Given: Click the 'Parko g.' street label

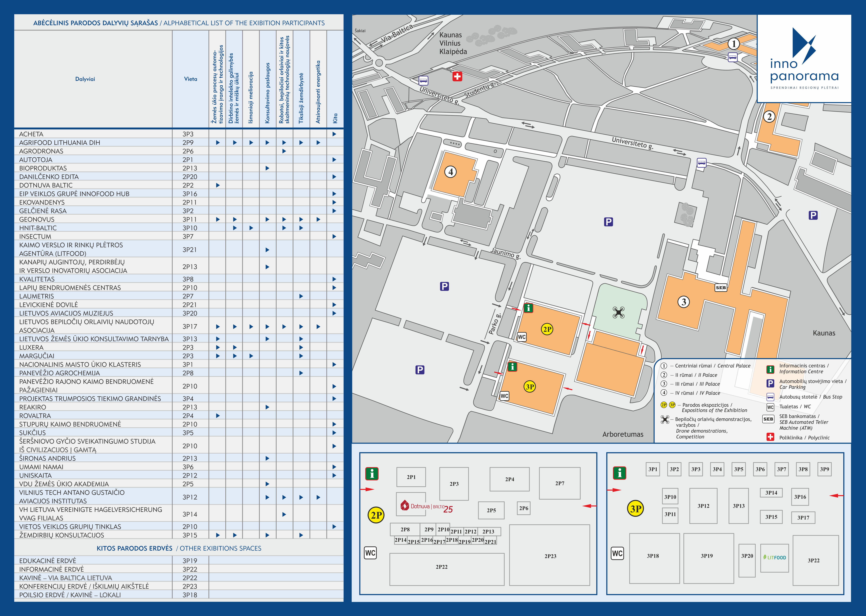Looking at the screenshot, I should click(494, 324).
